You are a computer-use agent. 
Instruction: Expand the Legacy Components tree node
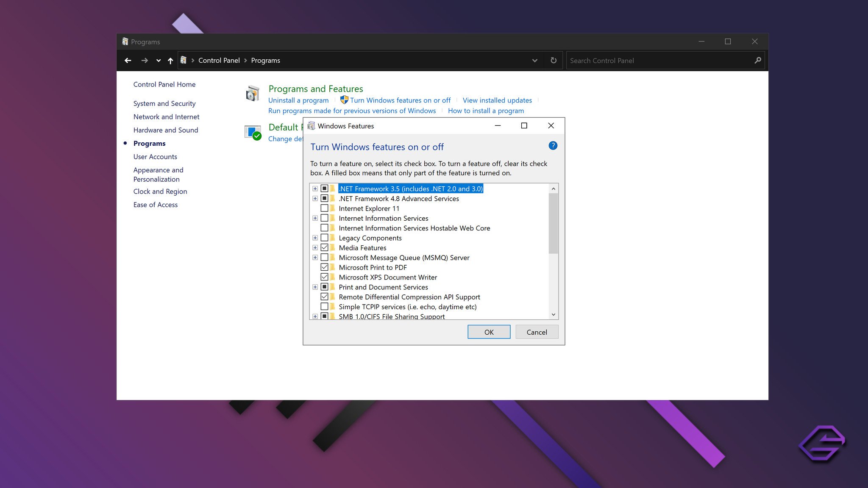pos(315,238)
